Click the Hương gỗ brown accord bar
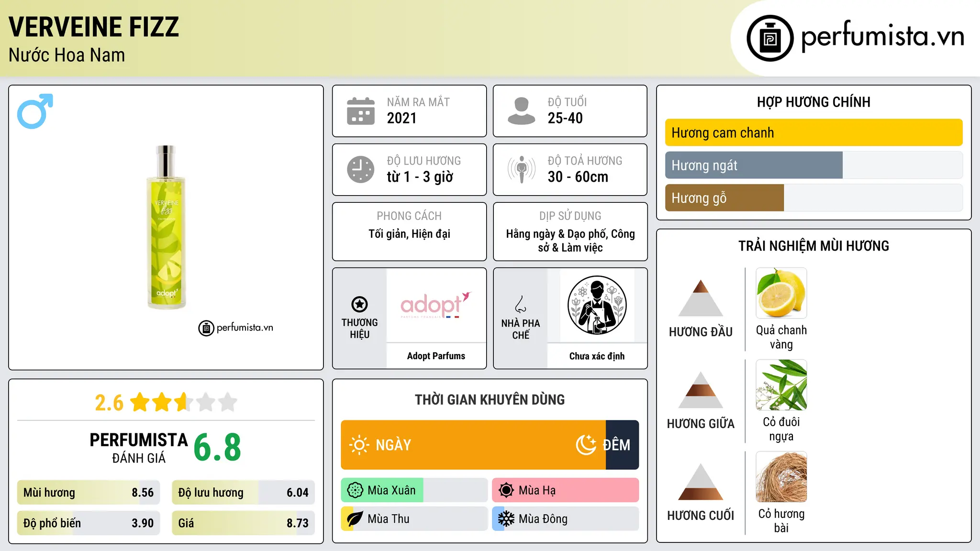 [724, 198]
